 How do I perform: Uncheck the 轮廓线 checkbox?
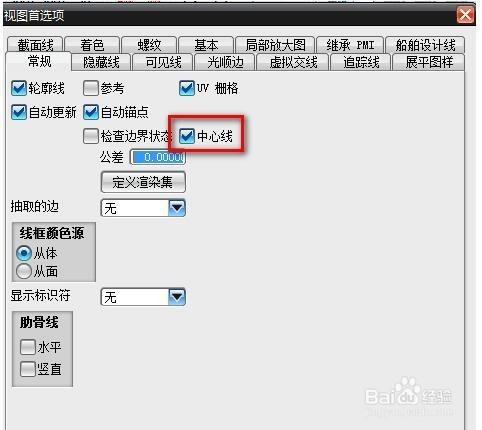[x=18, y=88]
